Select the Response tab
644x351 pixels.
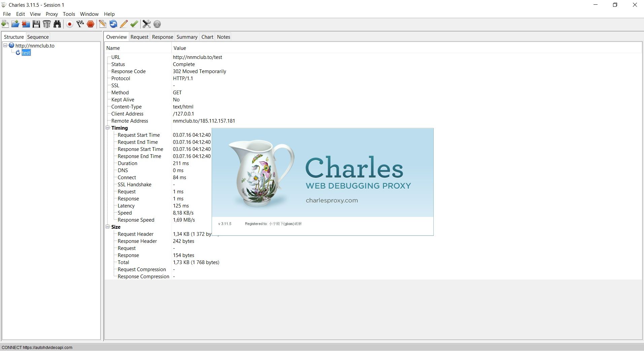163,37
